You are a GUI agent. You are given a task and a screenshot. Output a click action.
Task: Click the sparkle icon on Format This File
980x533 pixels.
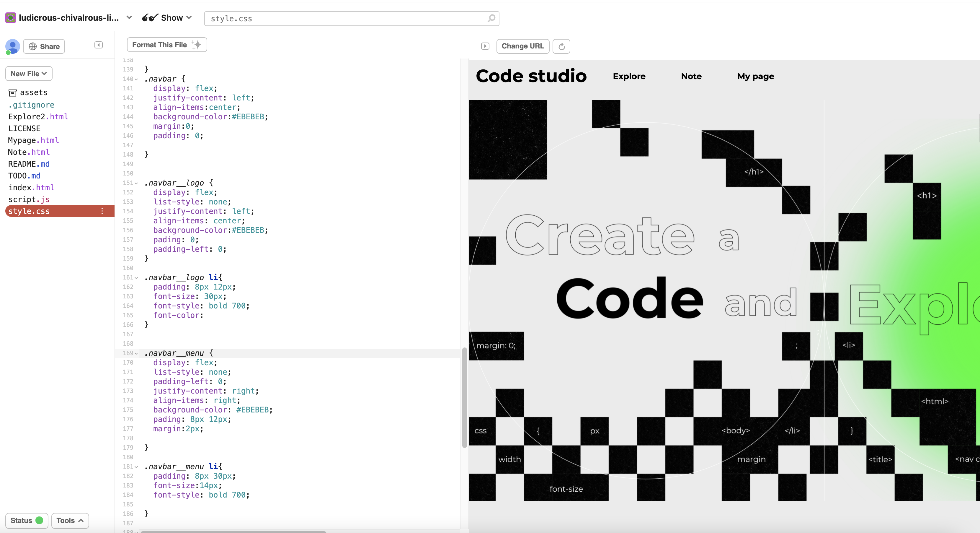(x=196, y=45)
